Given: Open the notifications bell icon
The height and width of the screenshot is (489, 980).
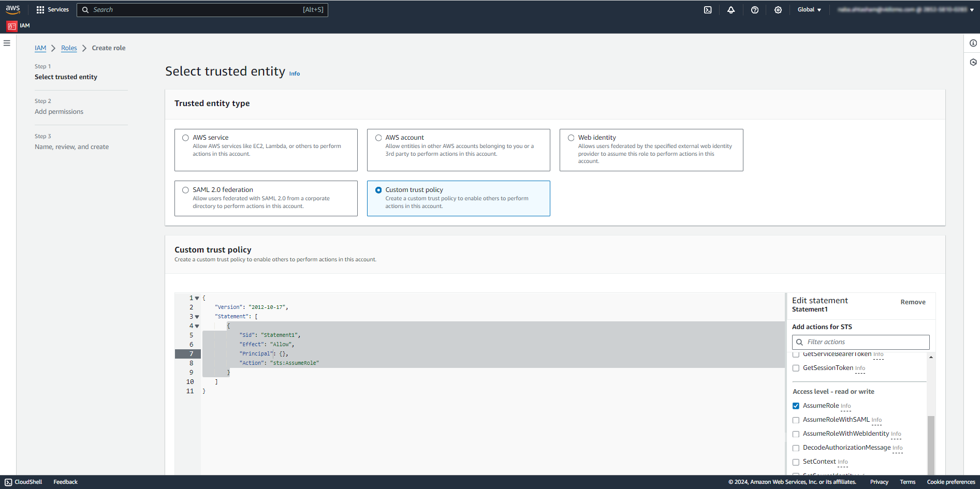Looking at the screenshot, I should pos(731,10).
